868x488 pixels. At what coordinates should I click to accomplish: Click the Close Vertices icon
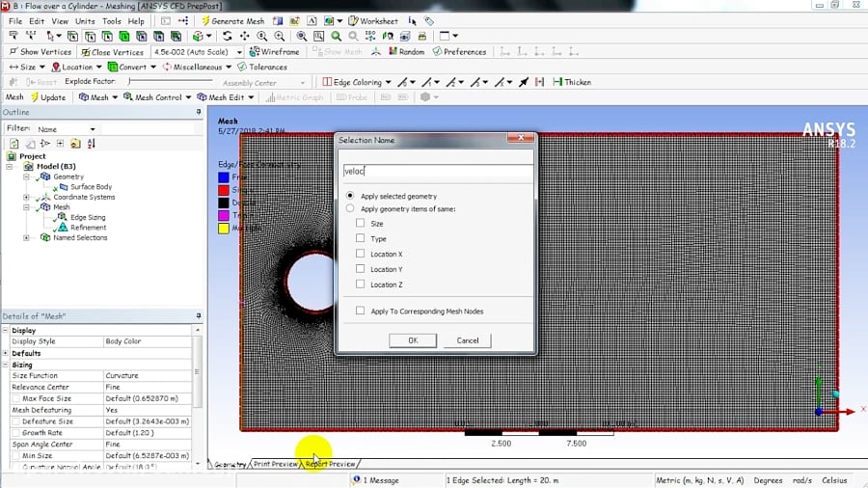85,52
